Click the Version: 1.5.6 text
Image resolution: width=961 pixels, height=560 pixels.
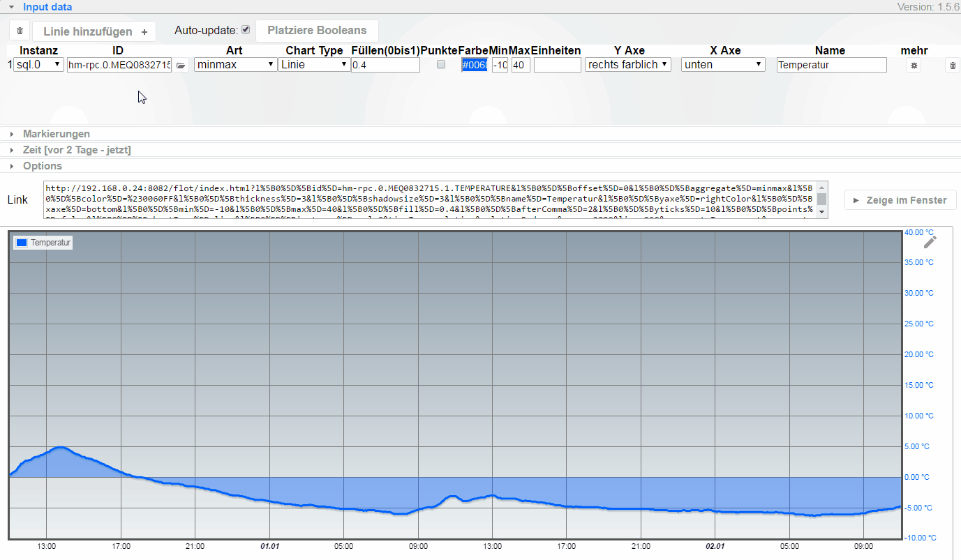point(928,7)
